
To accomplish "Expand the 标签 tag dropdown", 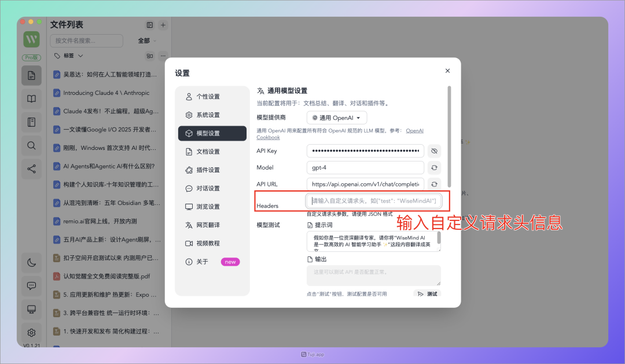I will tap(68, 56).
